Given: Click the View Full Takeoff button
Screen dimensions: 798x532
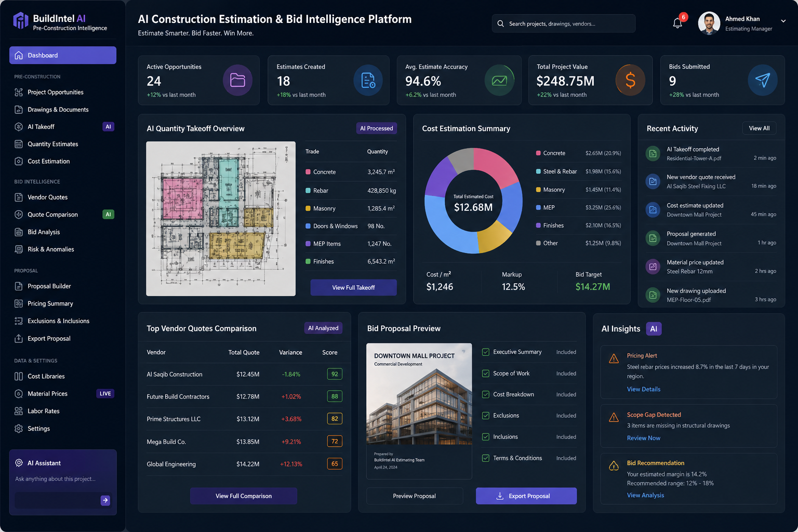Looking at the screenshot, I should pyautogui.click(x=353, y=287).
